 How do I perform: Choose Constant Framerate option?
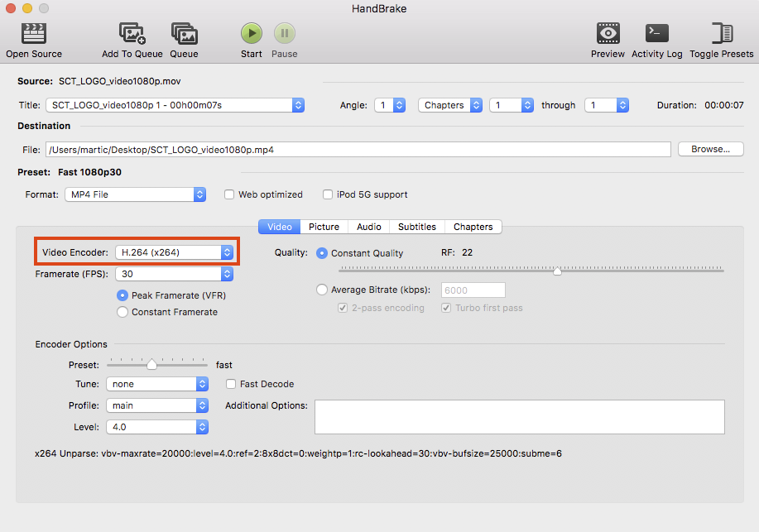[x=122, y=312]
